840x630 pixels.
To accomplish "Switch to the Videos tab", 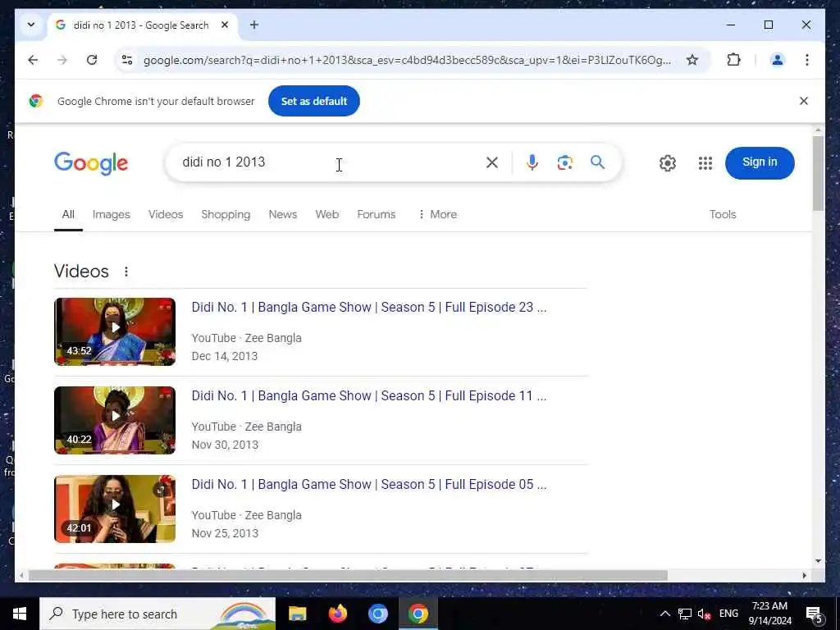I will (166, 214).
